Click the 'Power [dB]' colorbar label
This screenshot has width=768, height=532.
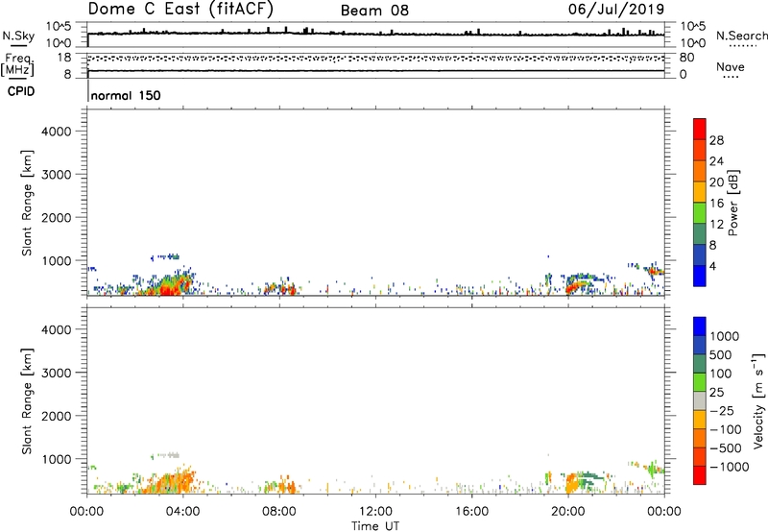click(x=732, y=203)
